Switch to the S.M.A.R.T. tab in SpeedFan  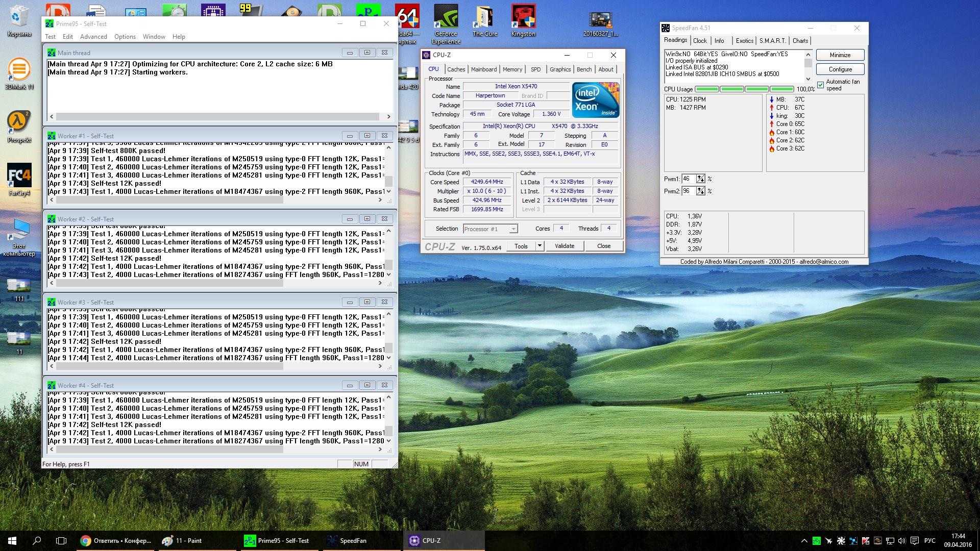tap(772, 41)
